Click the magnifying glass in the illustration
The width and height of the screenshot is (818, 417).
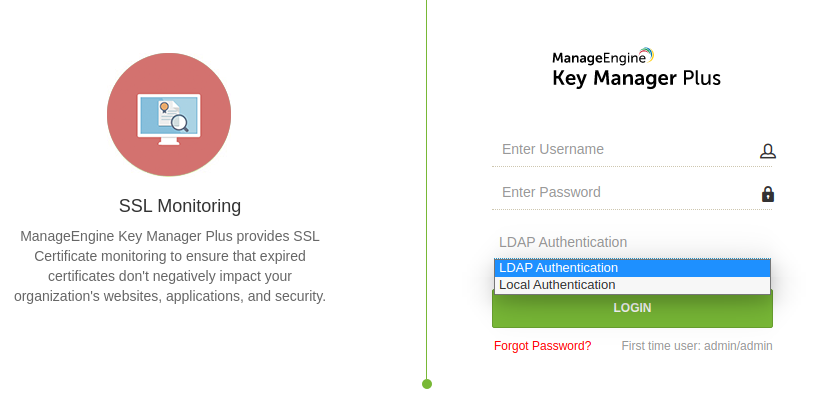coord(180,123)
